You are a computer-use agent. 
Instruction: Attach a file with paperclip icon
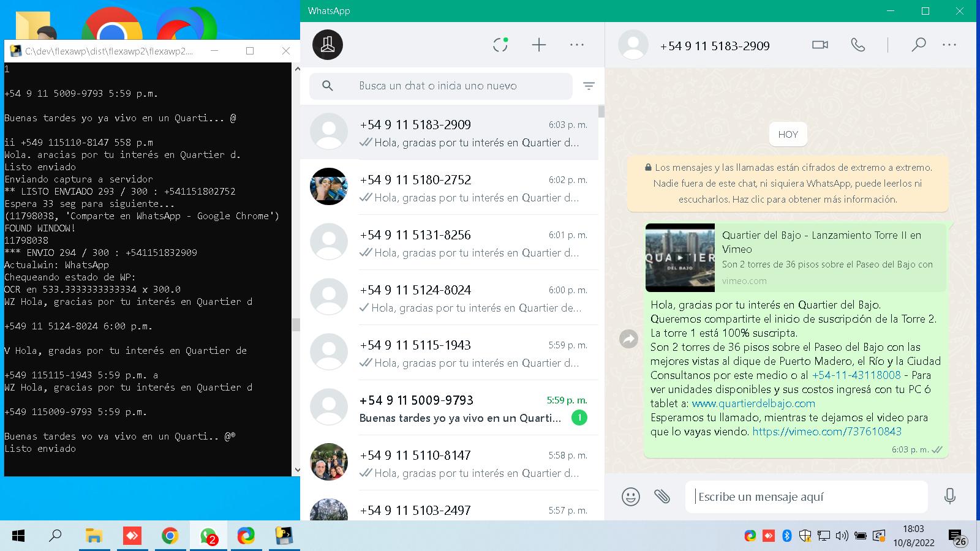click(x=662, y=496)
